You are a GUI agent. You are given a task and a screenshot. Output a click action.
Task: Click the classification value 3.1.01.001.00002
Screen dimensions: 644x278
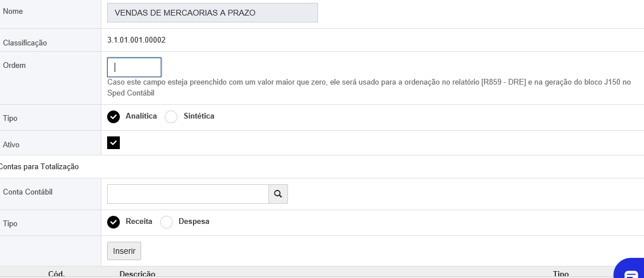coord(137,40)
